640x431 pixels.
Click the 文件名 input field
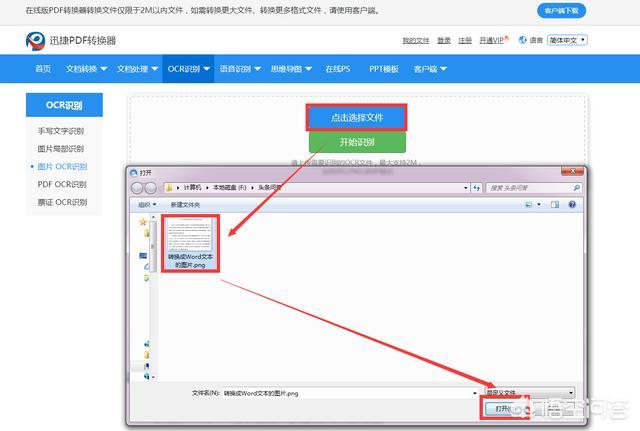pos(350,393)
